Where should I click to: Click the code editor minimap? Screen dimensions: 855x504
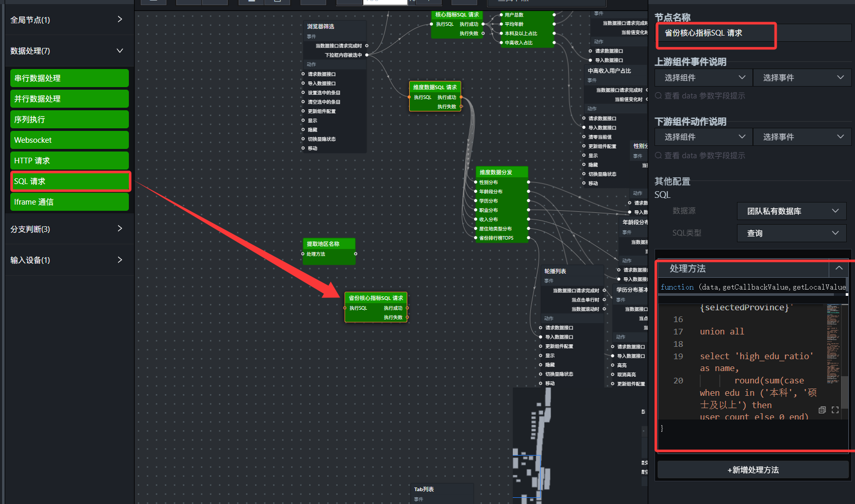[x=833, y=343]
